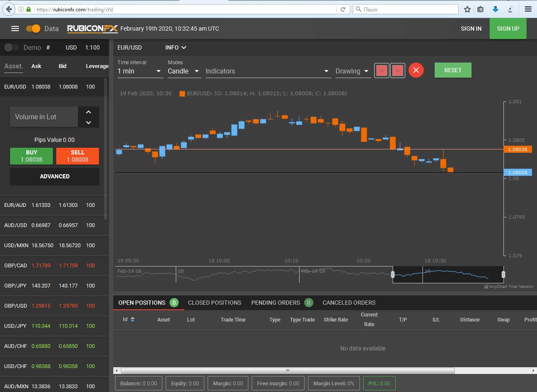Open the hamburger menu in RubiconFX header
The height and width of the screenshot is (392, 537).
15,29
